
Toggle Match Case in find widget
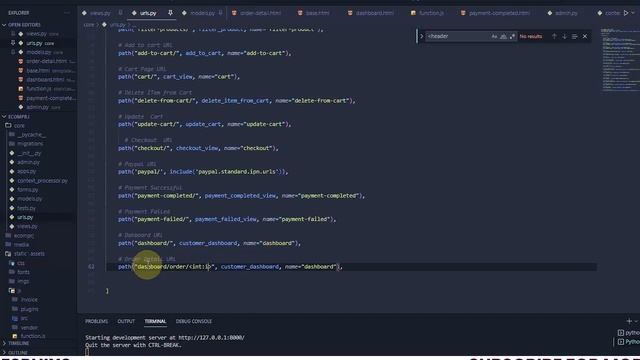point(494,36)
